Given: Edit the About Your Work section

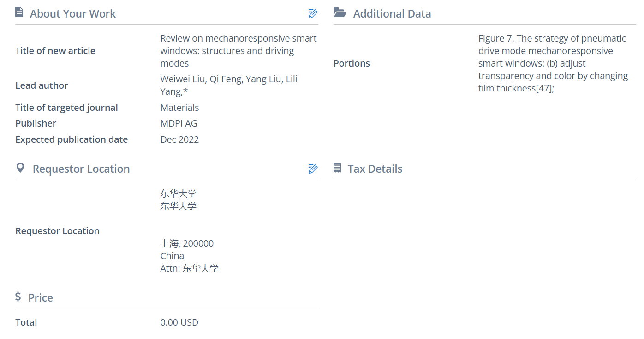Looking at the screenshot, I should pyautogui.click(x=313, y=14).
